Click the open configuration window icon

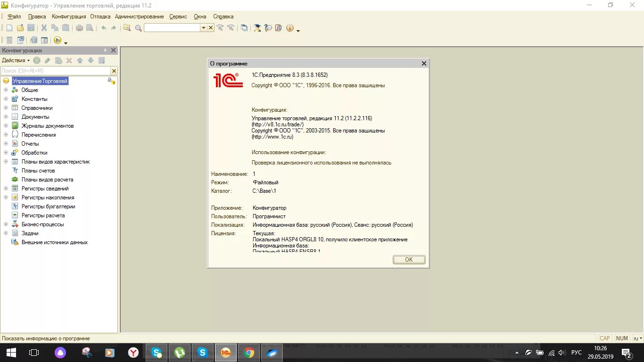click(x=44, y=41)
